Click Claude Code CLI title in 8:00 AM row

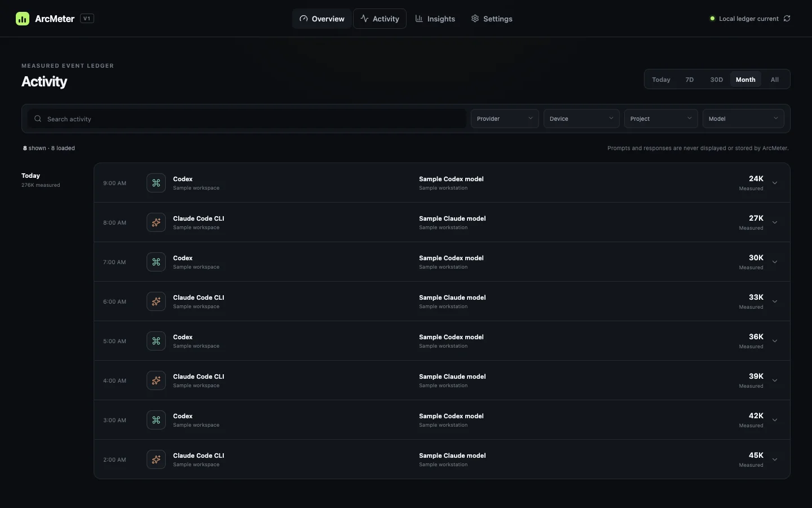(x=198, y=218)
